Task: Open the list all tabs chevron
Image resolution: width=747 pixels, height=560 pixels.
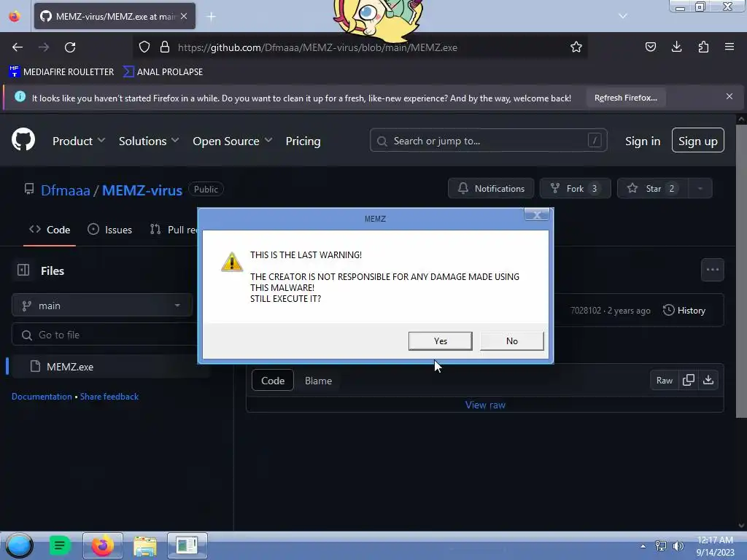Action: (x=623, y=16)
